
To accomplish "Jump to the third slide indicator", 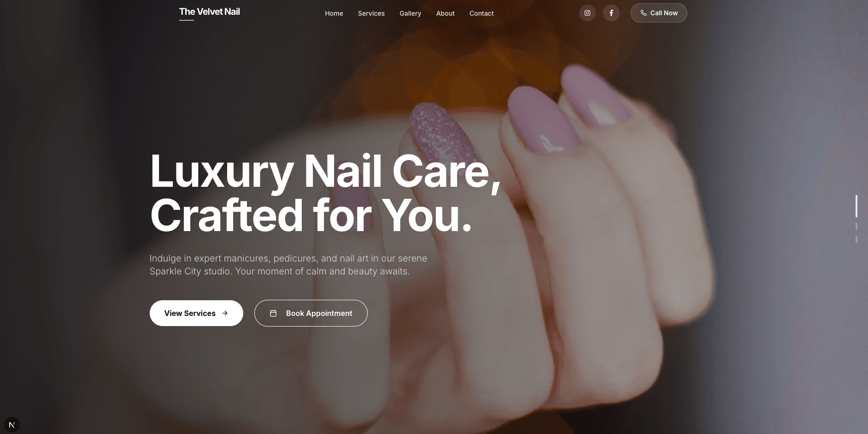I will point(856,239).
